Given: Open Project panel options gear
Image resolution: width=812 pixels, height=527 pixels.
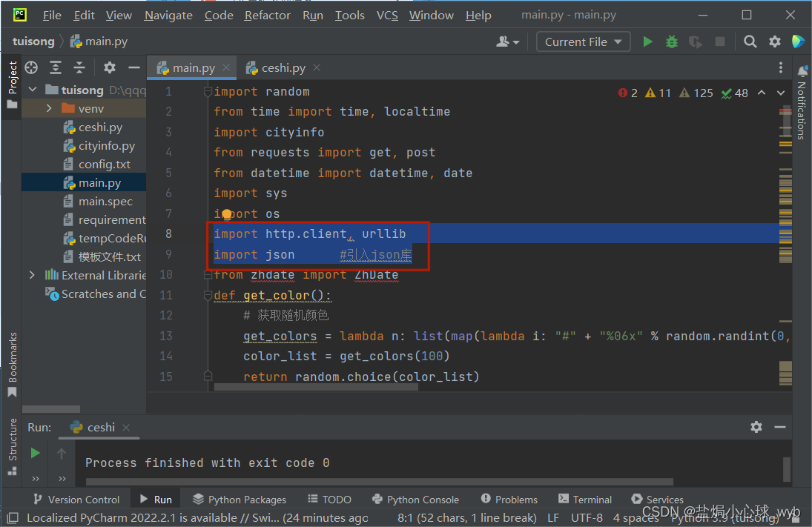Looking at the screenshot, I should coord(109,67).
